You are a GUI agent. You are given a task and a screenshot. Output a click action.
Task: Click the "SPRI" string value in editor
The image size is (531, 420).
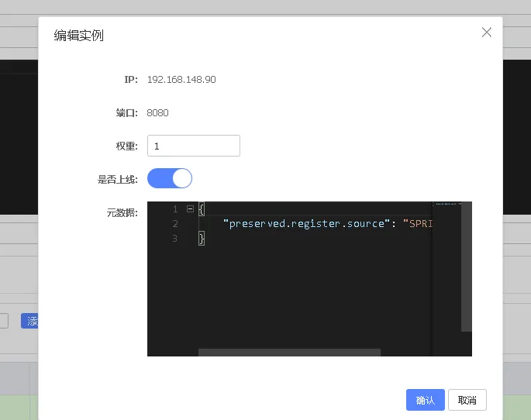click(x=419, y=224)
